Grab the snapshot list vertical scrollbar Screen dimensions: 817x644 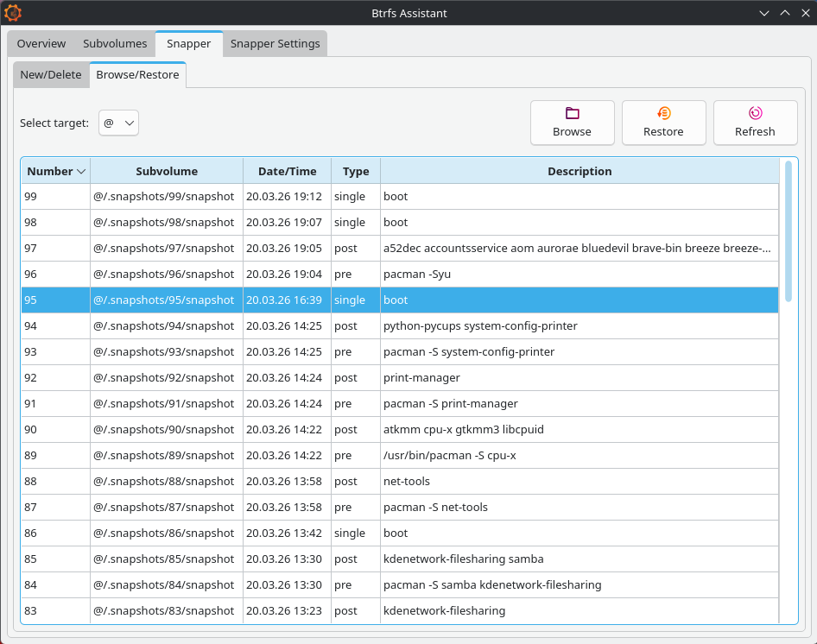click(788, 231)
